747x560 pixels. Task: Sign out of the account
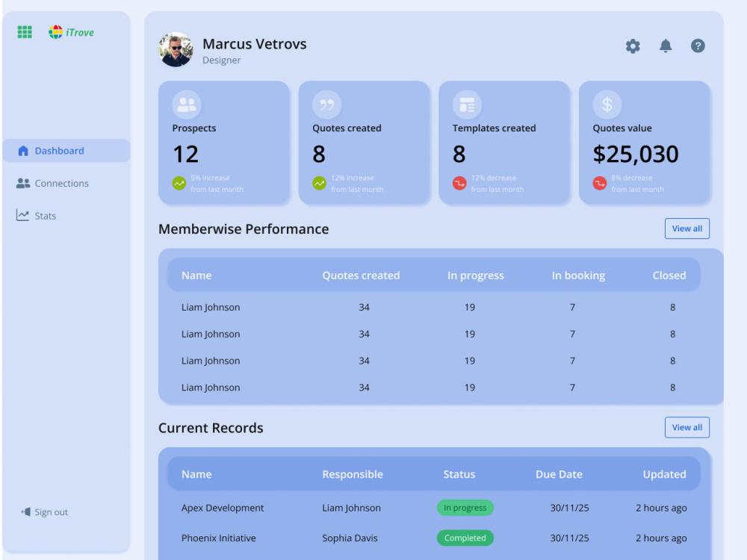click(x=44, y=512)
